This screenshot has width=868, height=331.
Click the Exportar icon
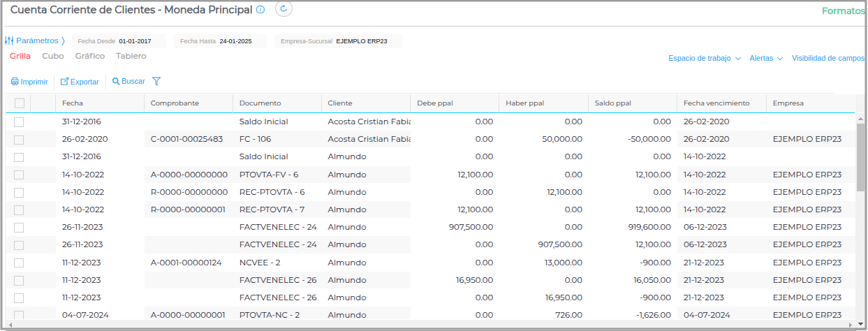click(64, 82)
